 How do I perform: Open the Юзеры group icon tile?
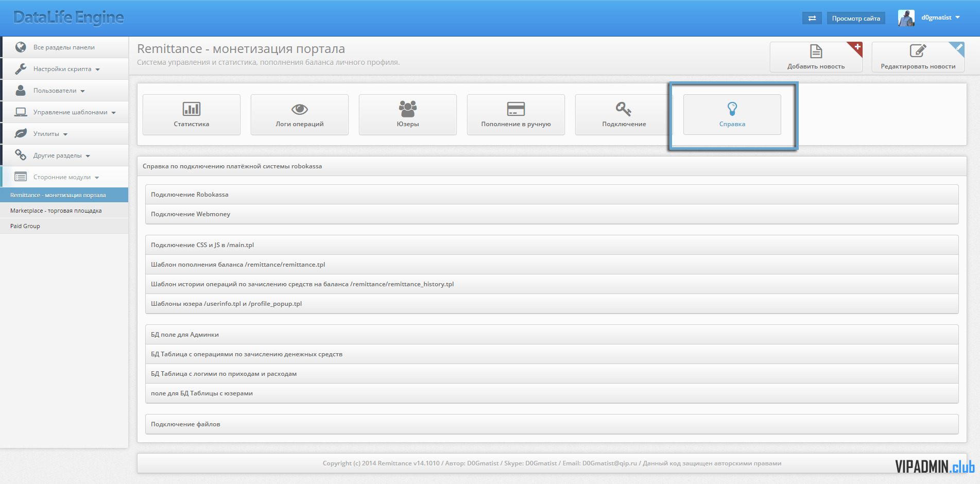tap(408, 114)
